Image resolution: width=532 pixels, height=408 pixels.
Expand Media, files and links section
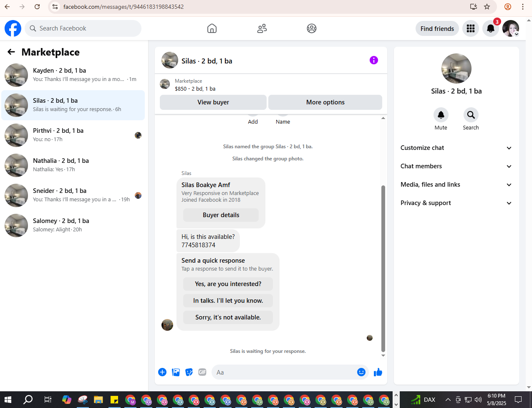coord(456,185)
